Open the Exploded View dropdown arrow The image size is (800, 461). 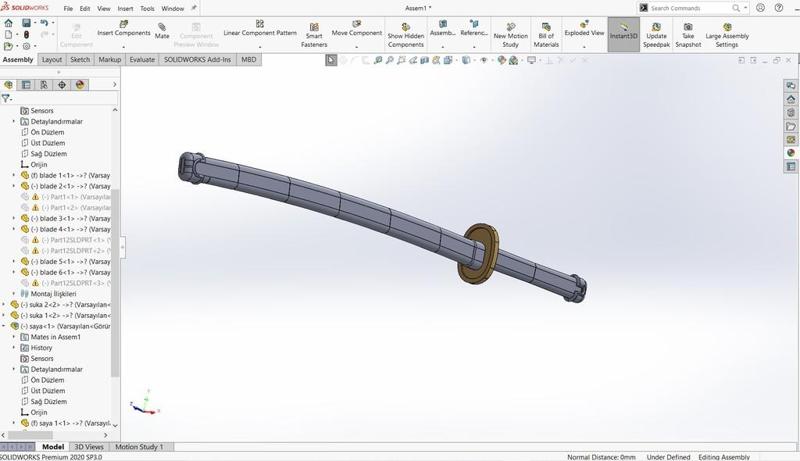[584, 47]
